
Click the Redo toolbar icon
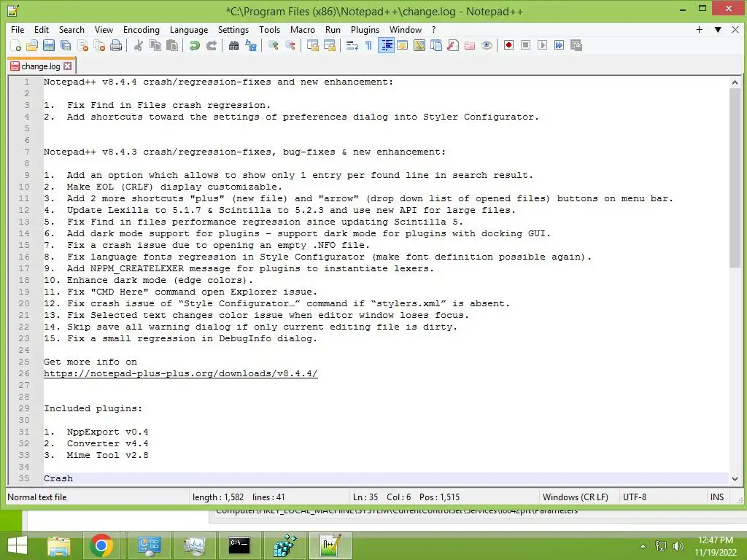coord(211,45)
